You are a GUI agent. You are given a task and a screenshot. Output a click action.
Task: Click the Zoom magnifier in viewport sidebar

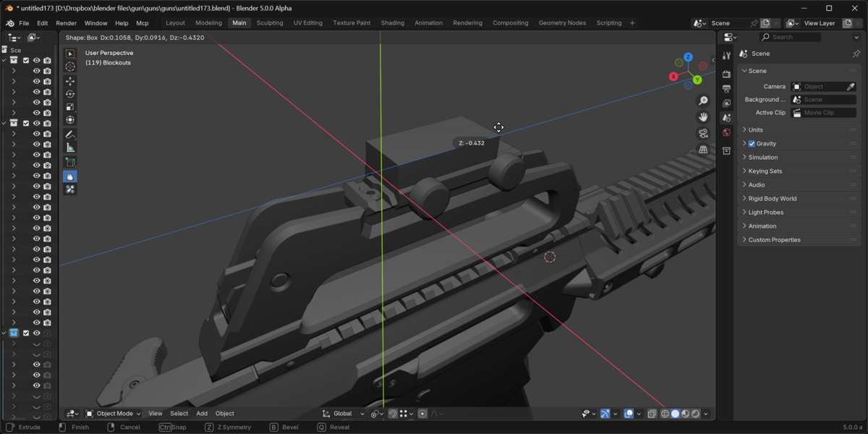click(702, 100)
